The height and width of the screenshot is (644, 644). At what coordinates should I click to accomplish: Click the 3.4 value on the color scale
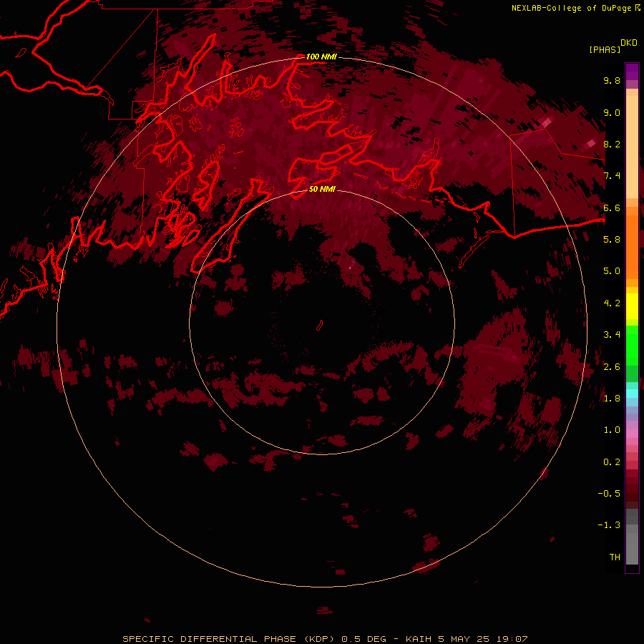tap(612, 334)
